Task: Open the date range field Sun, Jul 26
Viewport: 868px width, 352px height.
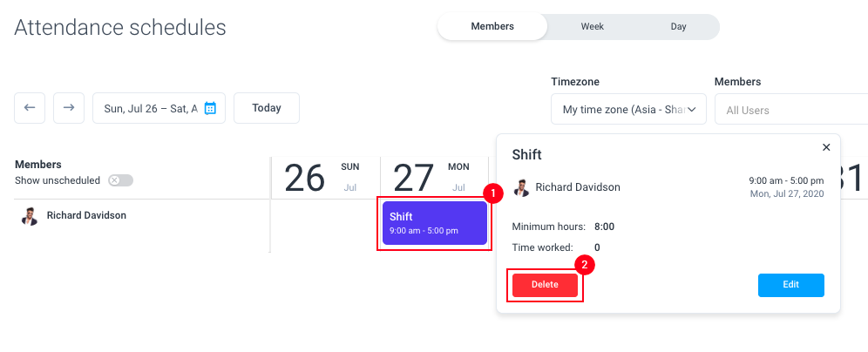Action: tap(159, 108)
